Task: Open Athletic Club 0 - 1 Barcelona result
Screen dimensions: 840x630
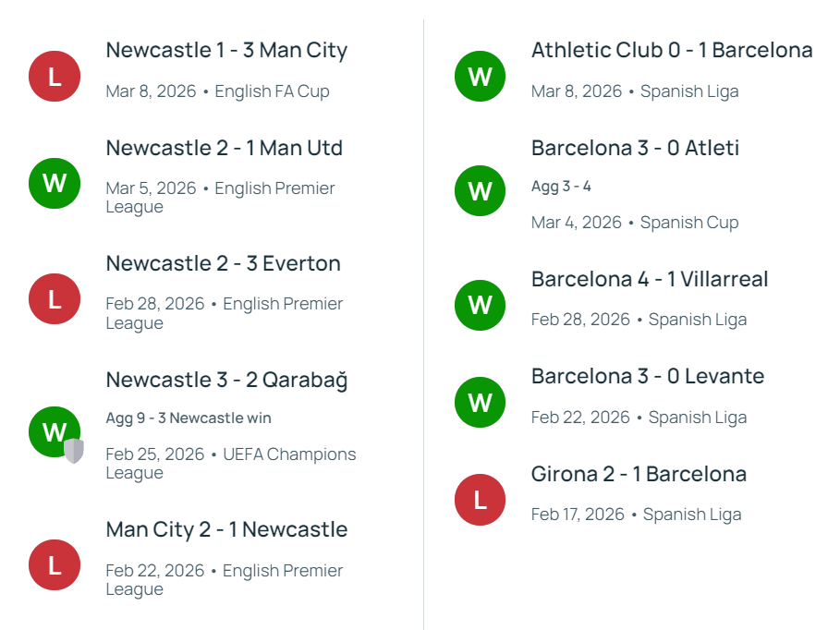Action: 672,50
